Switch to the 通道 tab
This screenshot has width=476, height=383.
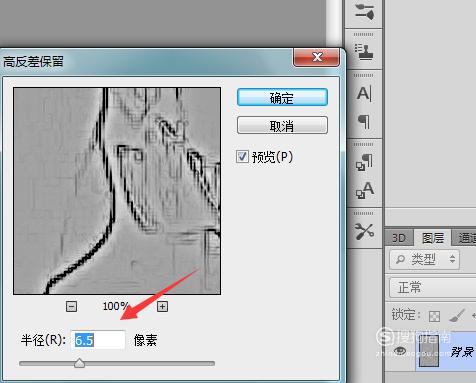465,238
